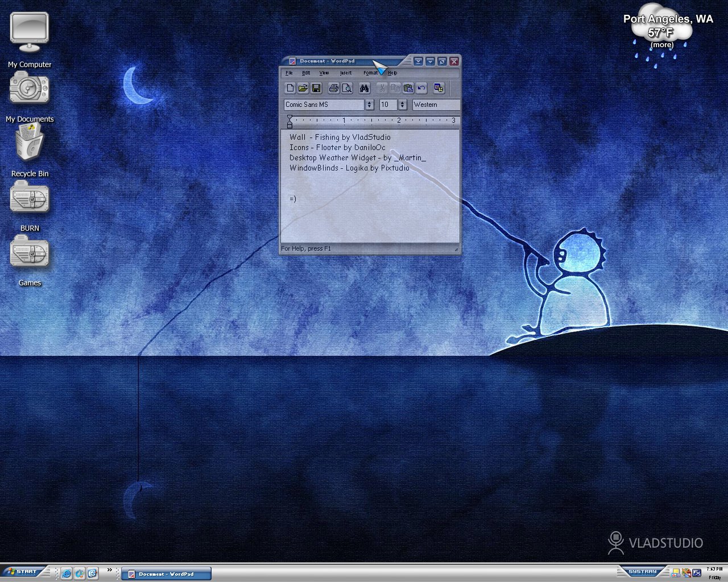Open the File menu
728x582 pixels.
tap(289, 73)
